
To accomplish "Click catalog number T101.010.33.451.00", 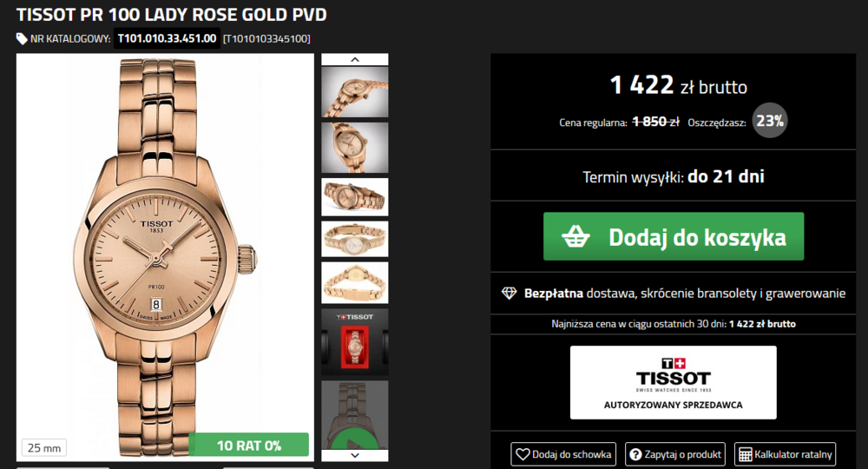I will (168, 39).
